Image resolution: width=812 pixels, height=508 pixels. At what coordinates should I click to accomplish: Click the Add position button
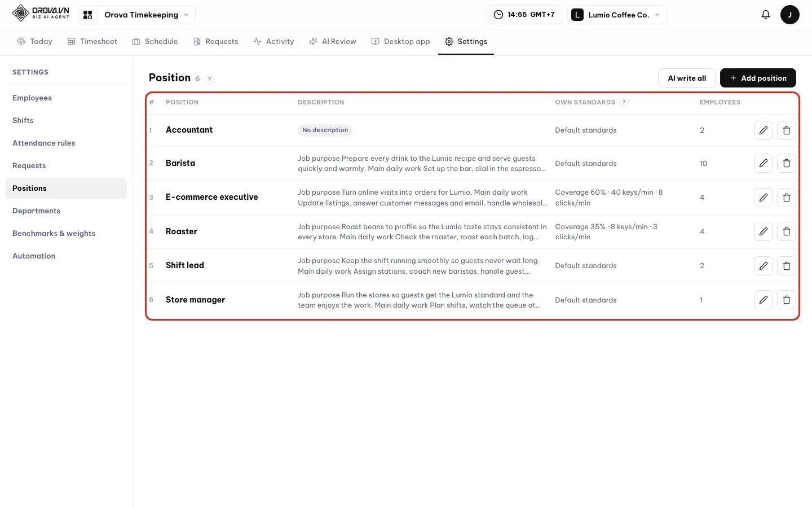[758, 78]
